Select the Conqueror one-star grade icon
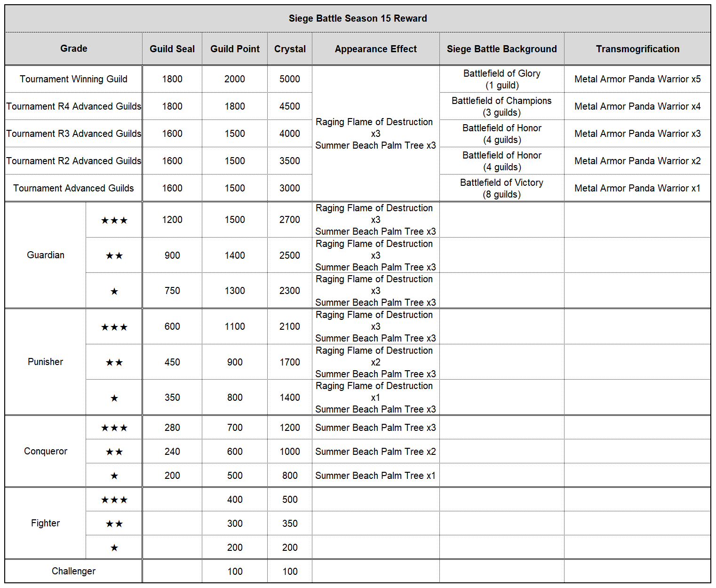Image resolution: width=716 pixels, height=588 pixels. 114,476
